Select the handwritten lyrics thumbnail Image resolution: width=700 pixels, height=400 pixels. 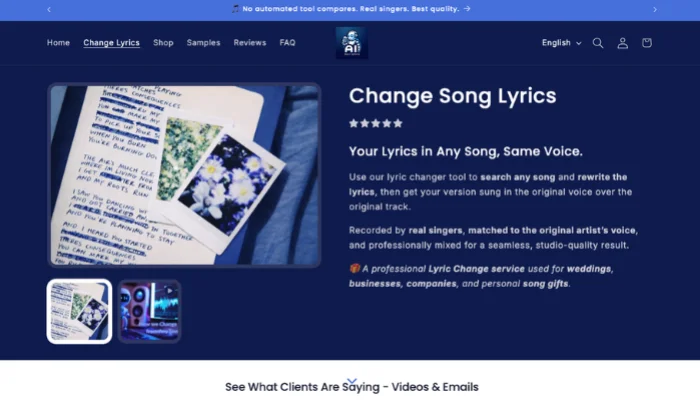[x=79, y=311]
